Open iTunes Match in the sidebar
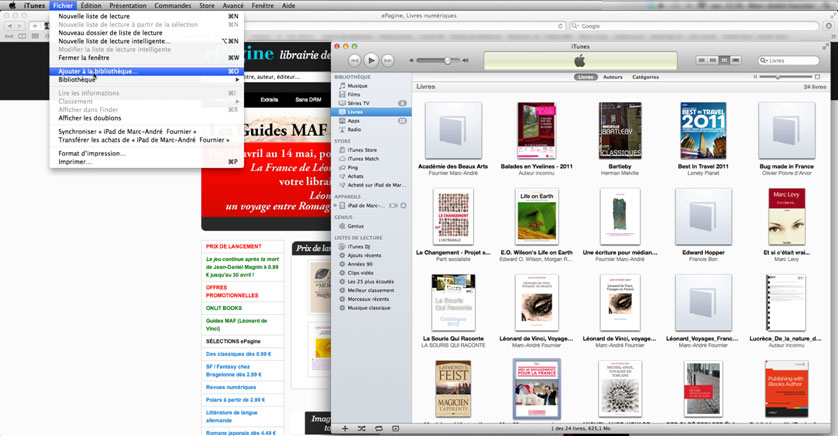This screenshot has height=436, width=838. pos(363,159)
